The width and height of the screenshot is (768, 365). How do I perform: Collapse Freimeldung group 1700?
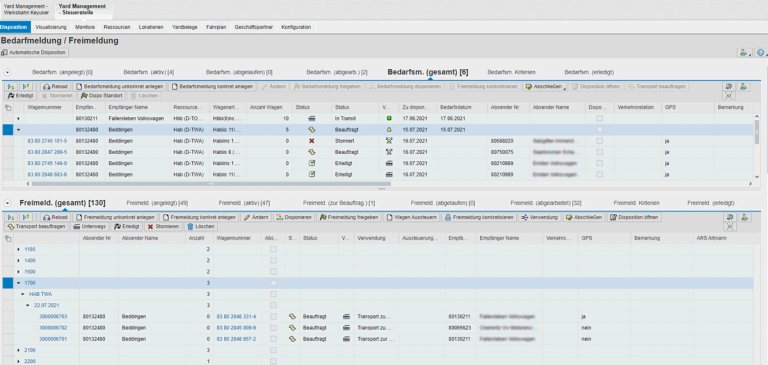tap(19, 283)
